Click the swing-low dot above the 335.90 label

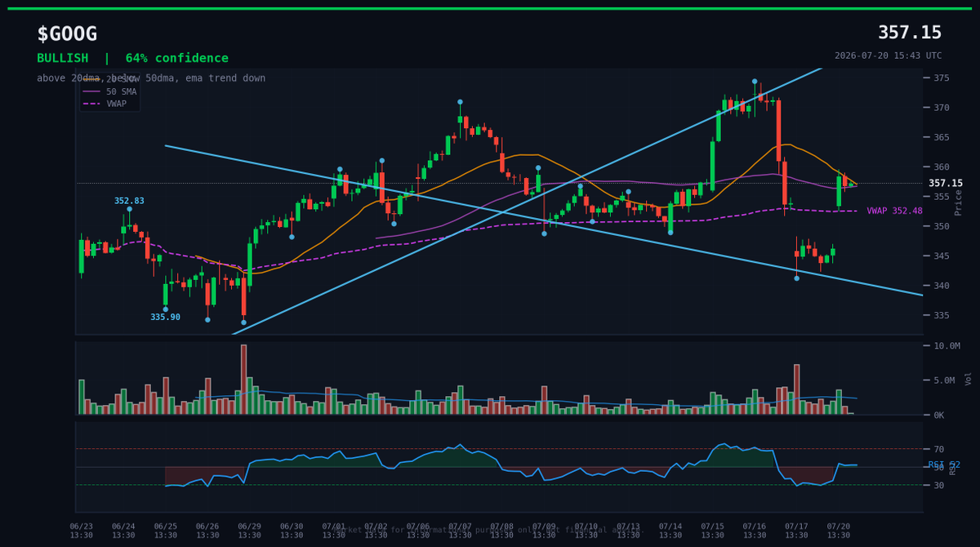tap(165, 309)
